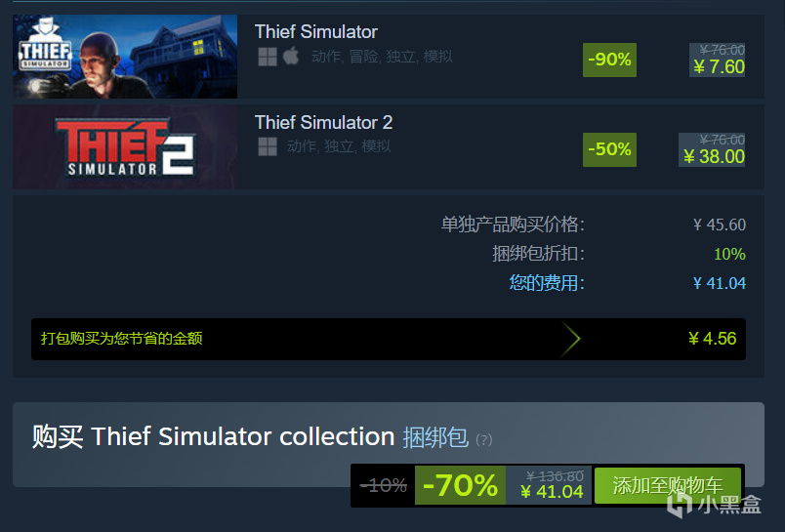Open the Thief Simulator game thumbnail
The height and width of the screenshot is (532, 785).
[x=125, y=57]
